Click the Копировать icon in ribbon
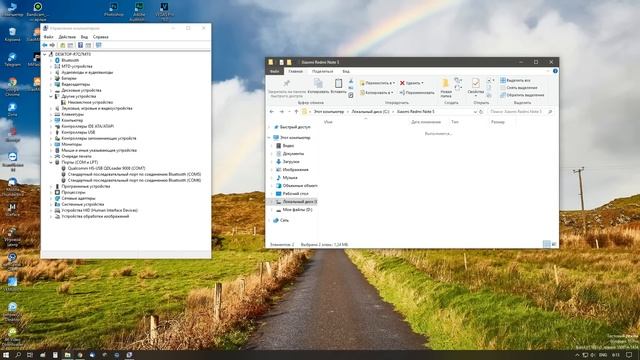 coord(318,83)
